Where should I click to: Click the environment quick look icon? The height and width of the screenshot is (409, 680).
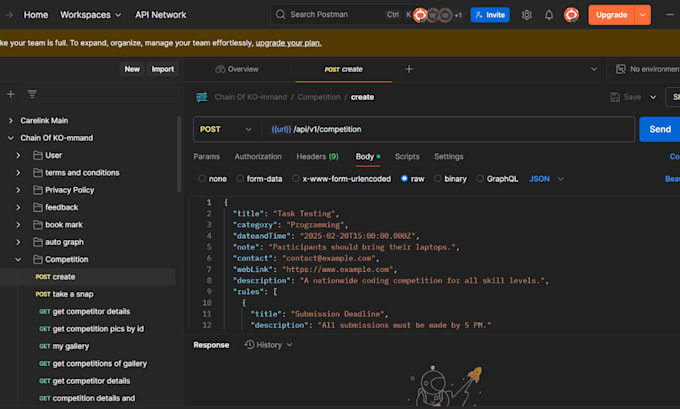[621, 69]
